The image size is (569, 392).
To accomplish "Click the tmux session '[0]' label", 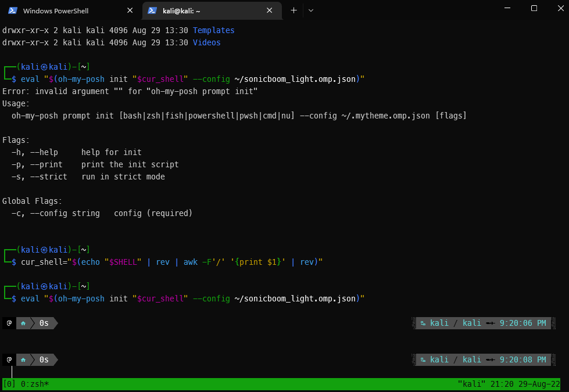I will tap(9, 384).
